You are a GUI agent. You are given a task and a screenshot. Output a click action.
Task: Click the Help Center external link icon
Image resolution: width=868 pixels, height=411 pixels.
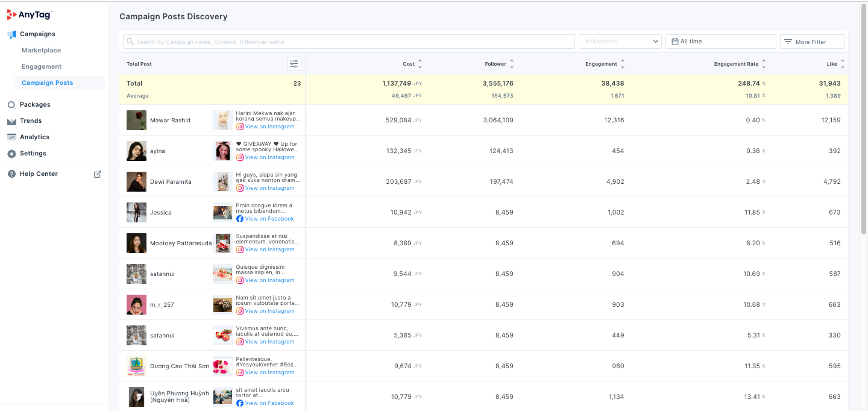tap(98, 174)
